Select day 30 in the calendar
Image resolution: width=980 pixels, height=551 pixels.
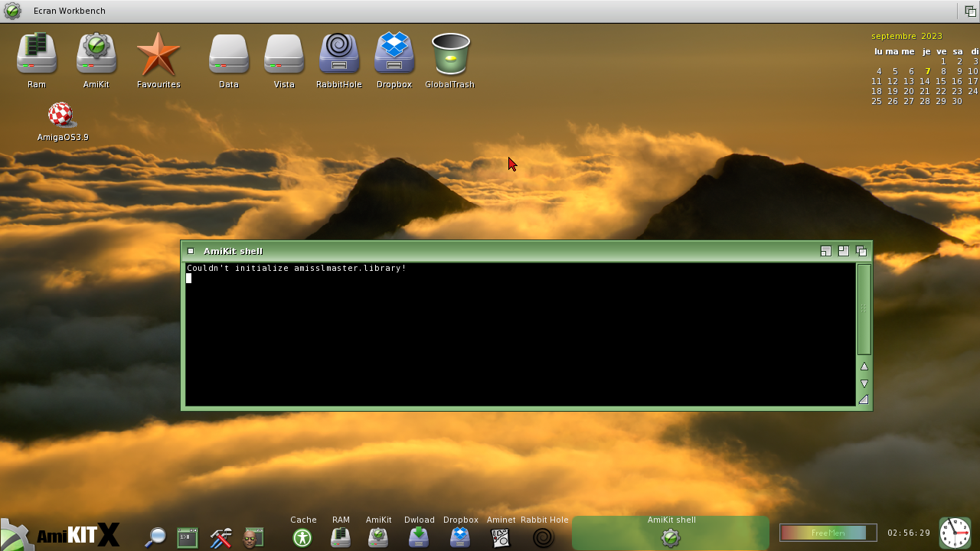[956, 101]
